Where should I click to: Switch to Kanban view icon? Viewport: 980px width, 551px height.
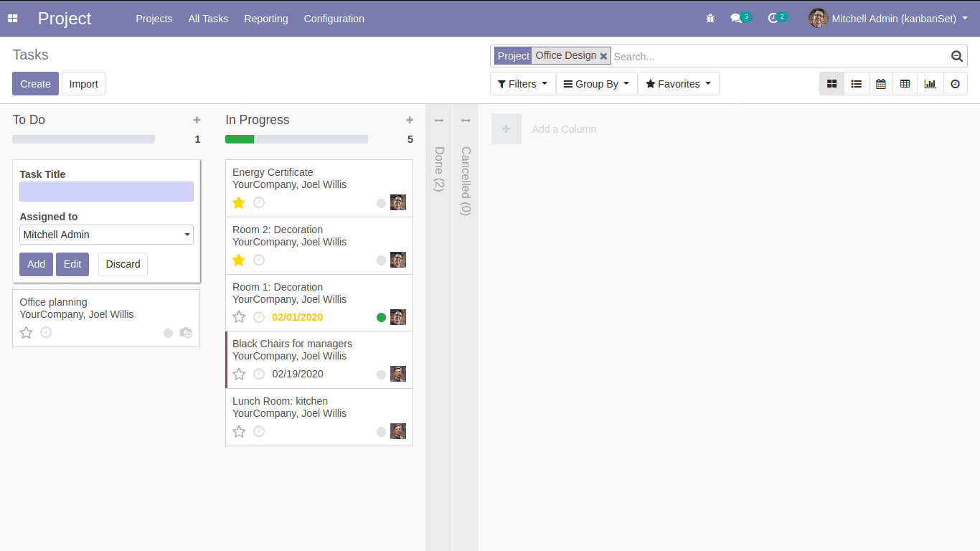point(832,84)
